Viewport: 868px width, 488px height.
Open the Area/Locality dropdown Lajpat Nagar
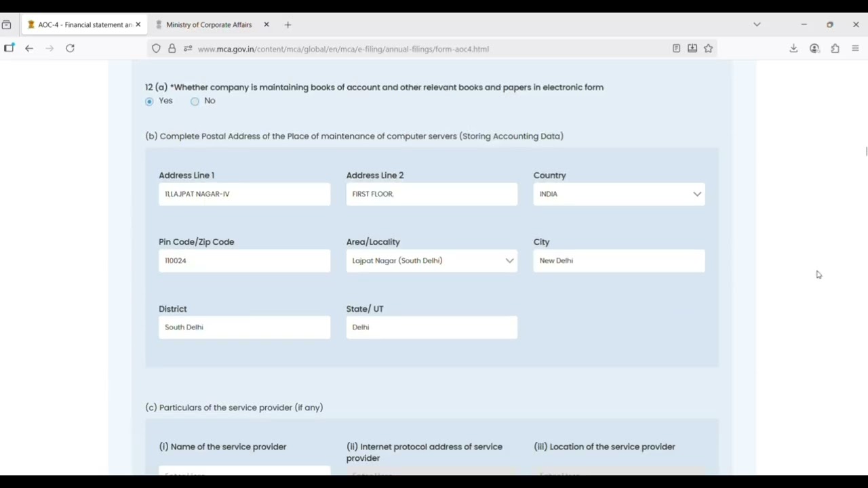432,260
